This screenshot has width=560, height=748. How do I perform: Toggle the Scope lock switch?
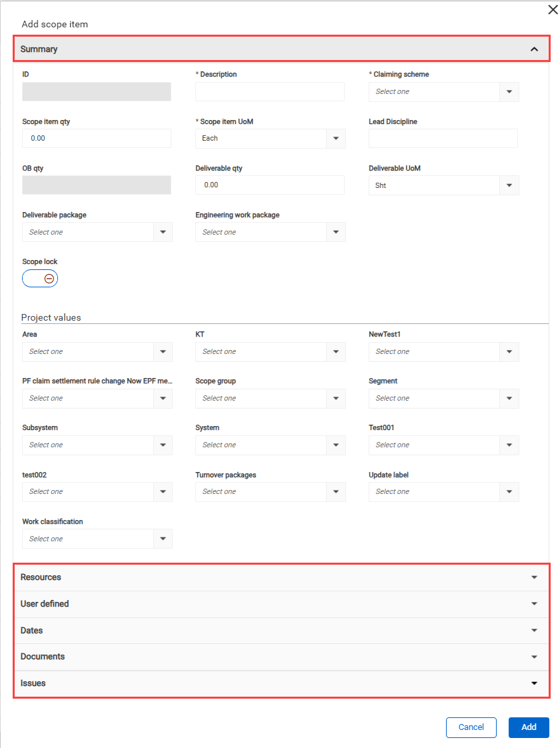[40, 279]
